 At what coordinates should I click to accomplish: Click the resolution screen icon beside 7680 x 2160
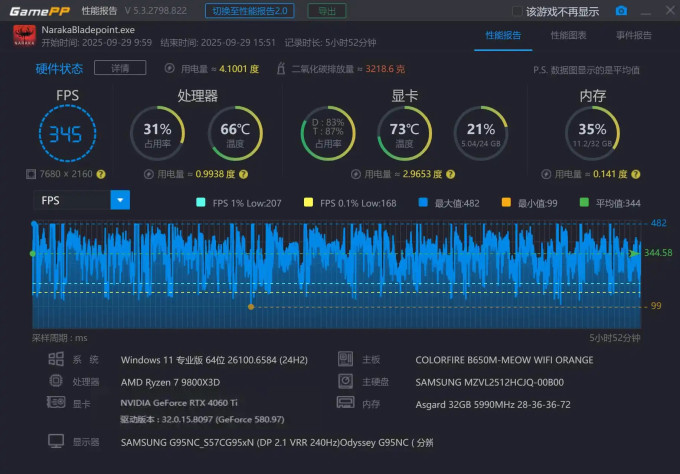(x=31, y=174)
